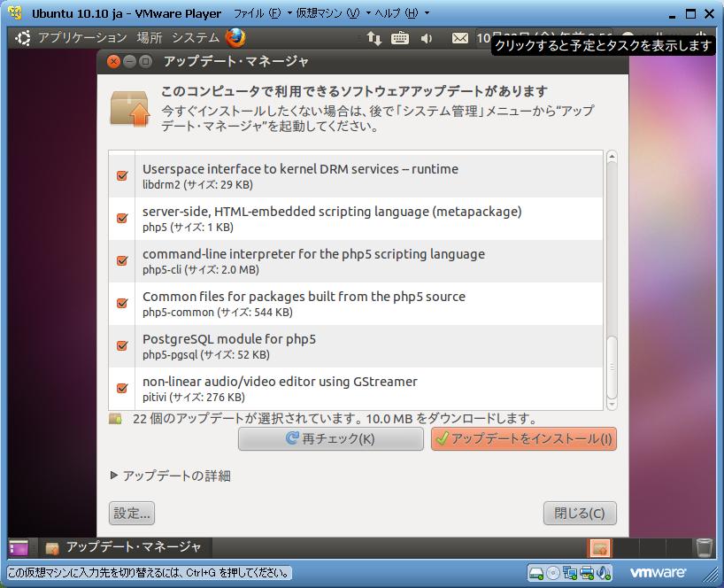Click the VMware CD/DVD drive icon

click(x=552, y=573)
